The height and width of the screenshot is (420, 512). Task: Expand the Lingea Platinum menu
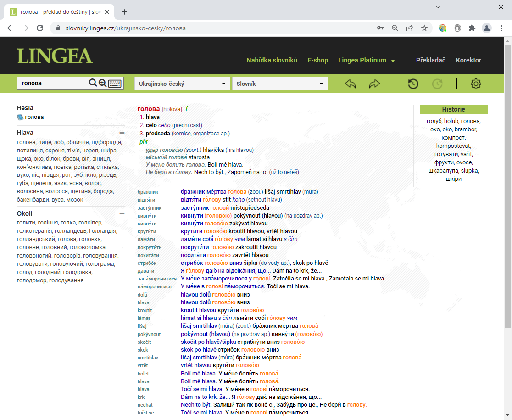tap(367, 60)
